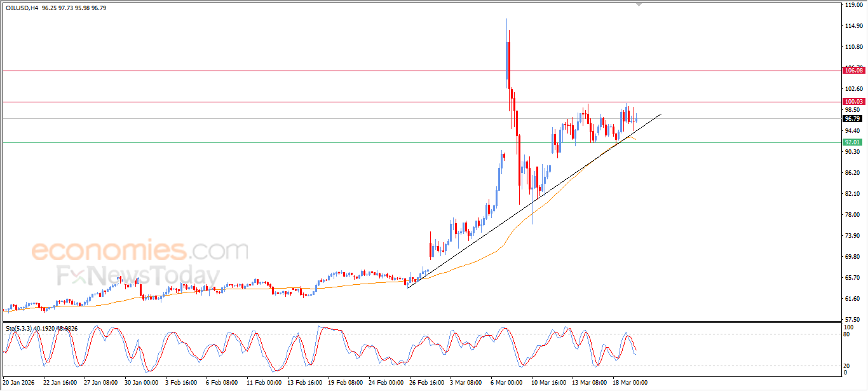Click the 20 Jan 2026 date label
Image resolution: width=868 pixels, height=391 pixels.
pyautogui.click(x=18, y=383)
